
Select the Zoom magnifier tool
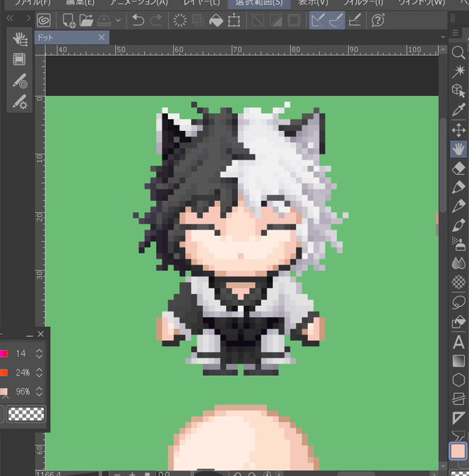(x=458, y=52)
